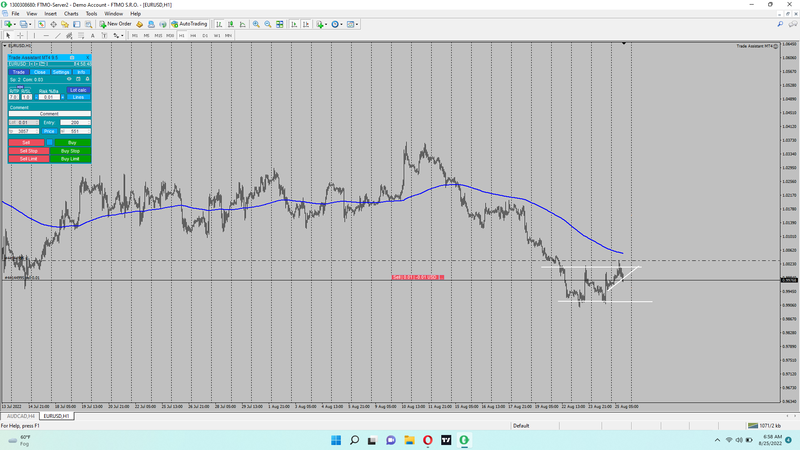Tile windows with the grid icon
Viewport: 800px width, 450px height.
click(x=280, y=24)
